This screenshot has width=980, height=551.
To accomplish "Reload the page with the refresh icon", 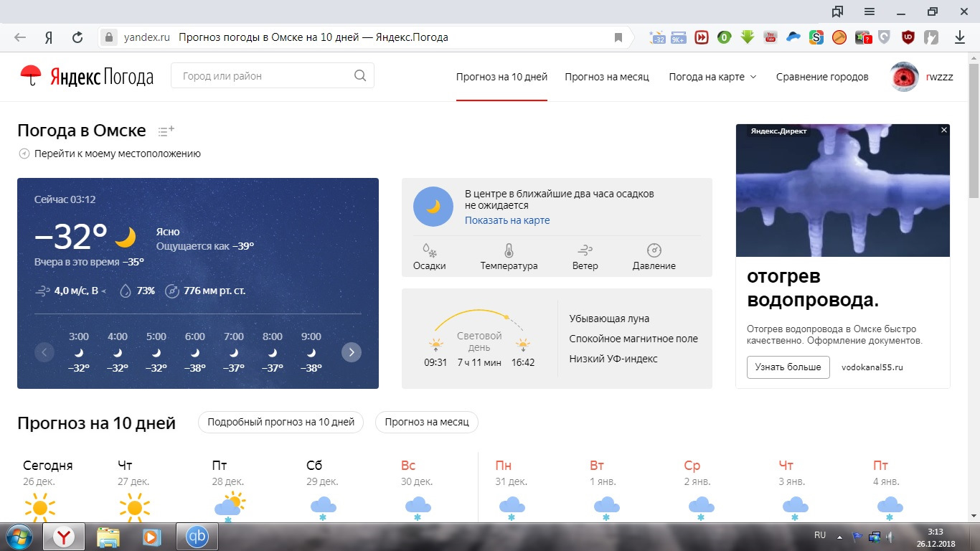I will (77, 37).
